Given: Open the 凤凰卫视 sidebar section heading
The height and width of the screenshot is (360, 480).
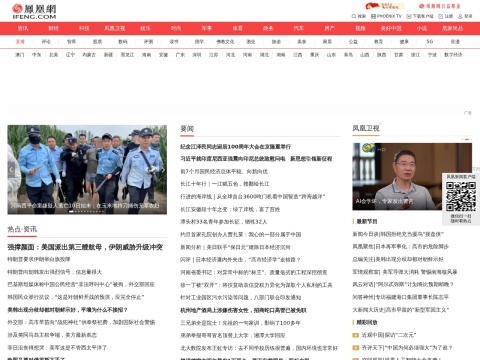Looking at the screenshot, I should (366, 128).
